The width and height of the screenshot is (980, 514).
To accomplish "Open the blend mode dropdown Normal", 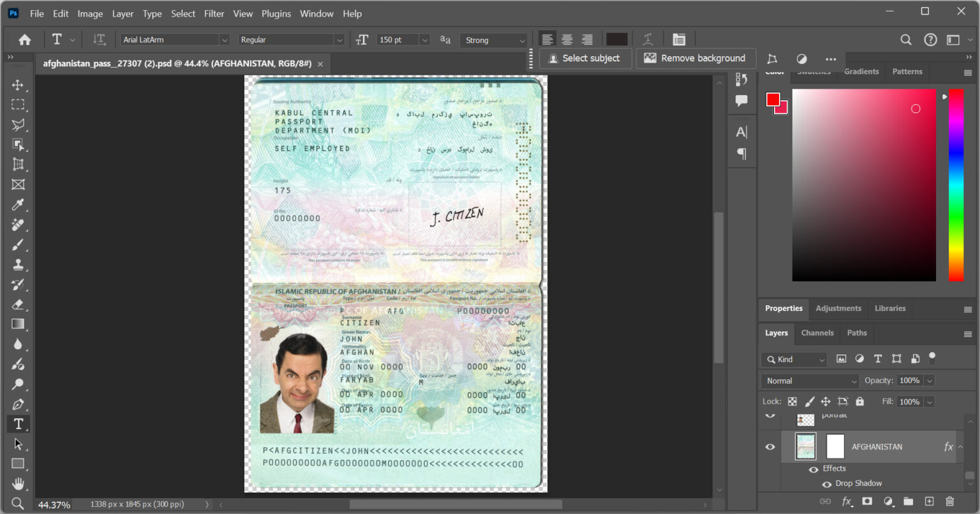I will pos(810,381).
